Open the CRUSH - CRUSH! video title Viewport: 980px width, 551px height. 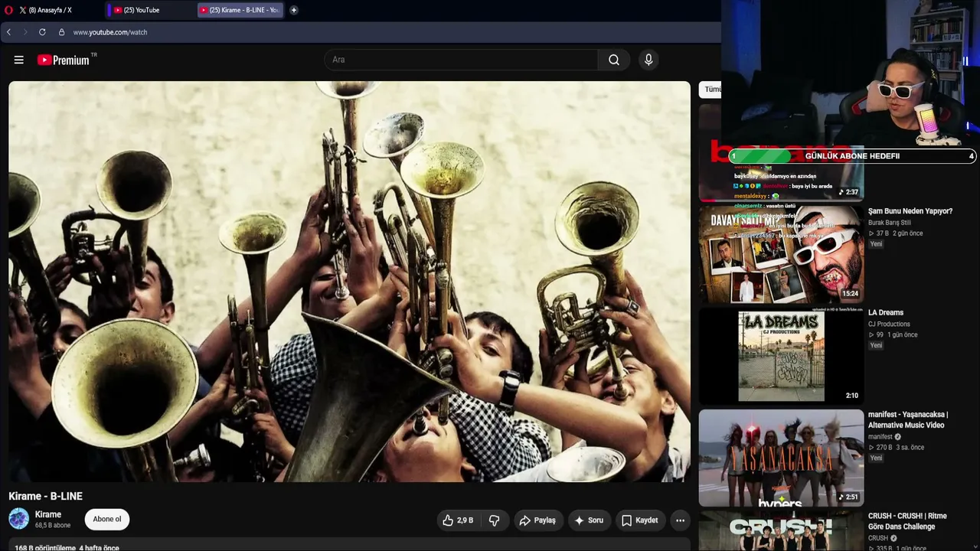click(908, 521)
